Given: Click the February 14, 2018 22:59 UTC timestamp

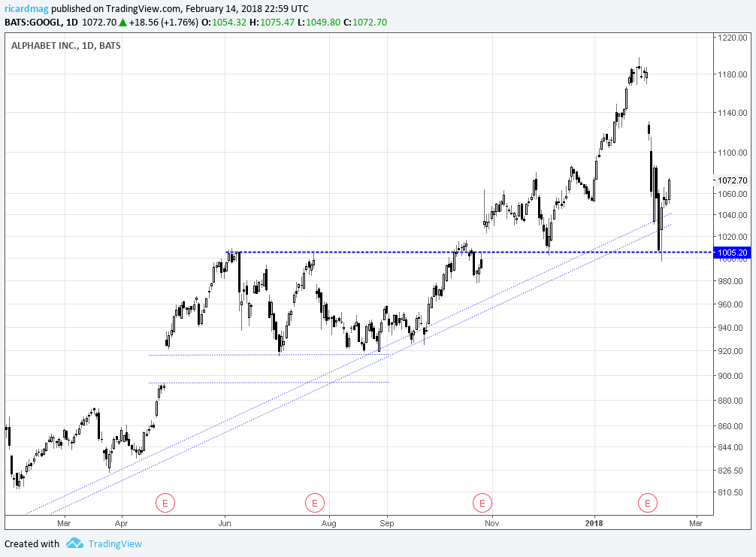Looking at the screenshot, I should pyautogui.click(x=246, y=9).
